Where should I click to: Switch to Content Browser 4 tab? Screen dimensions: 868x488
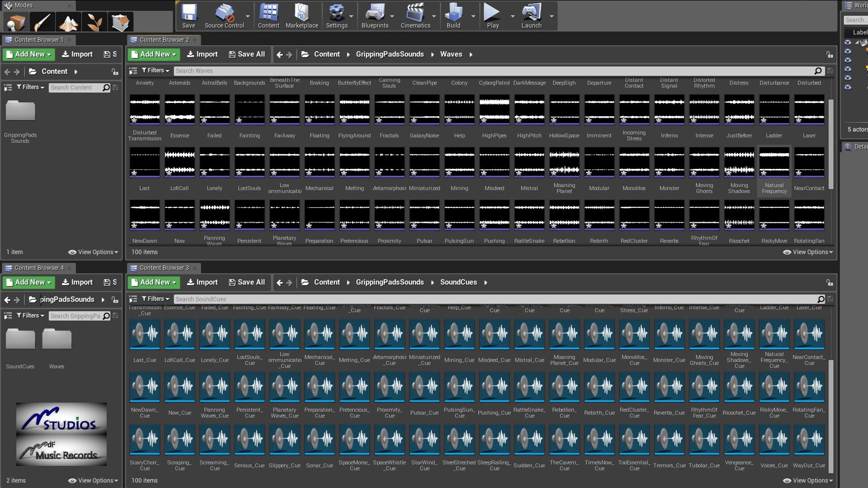(x=39, y=268)
